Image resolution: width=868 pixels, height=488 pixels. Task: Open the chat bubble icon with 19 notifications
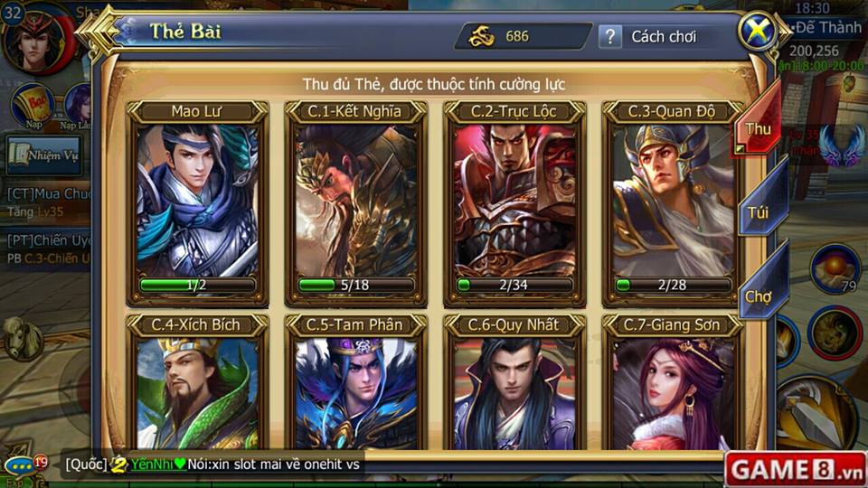point(22,466)
